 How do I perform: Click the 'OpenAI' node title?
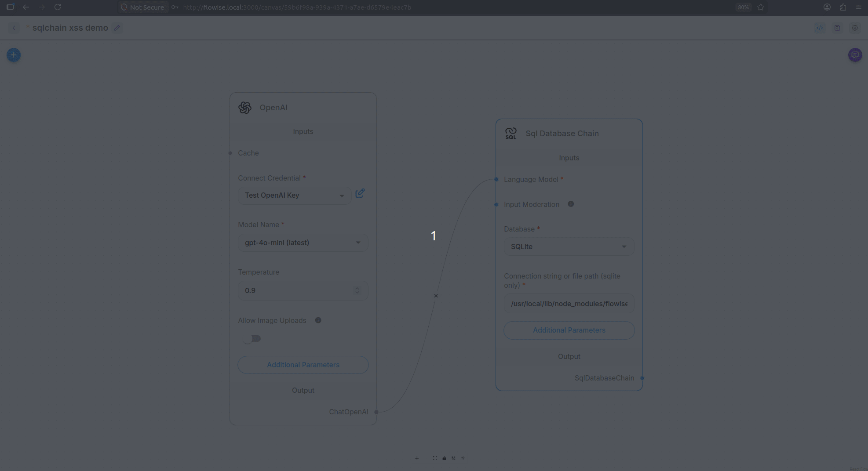(x=273, y=108)
